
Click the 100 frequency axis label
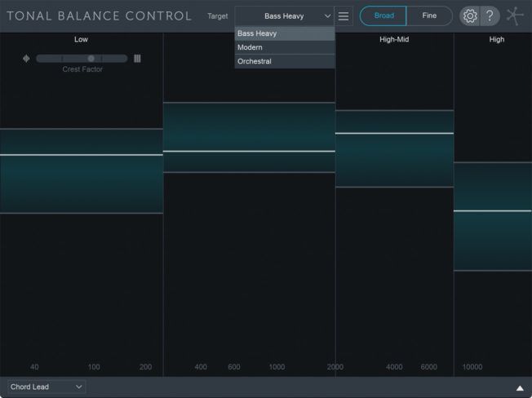(94, 367)
